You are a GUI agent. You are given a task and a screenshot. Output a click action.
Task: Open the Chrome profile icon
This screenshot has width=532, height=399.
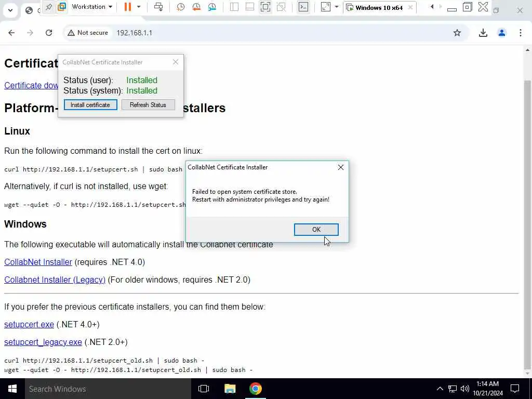tap(501, 33)
